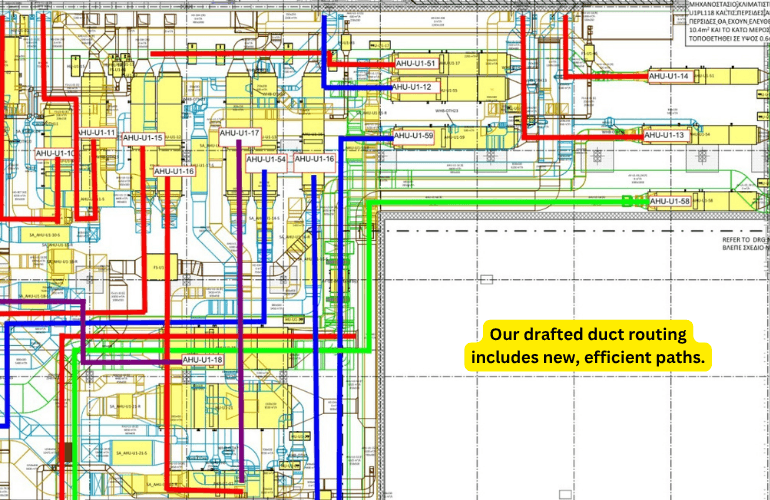Viewport: 770px width, 500px height.
Task: Click AHU-U1-16 label below AHU-U1-15
Action: pos(174,171)
